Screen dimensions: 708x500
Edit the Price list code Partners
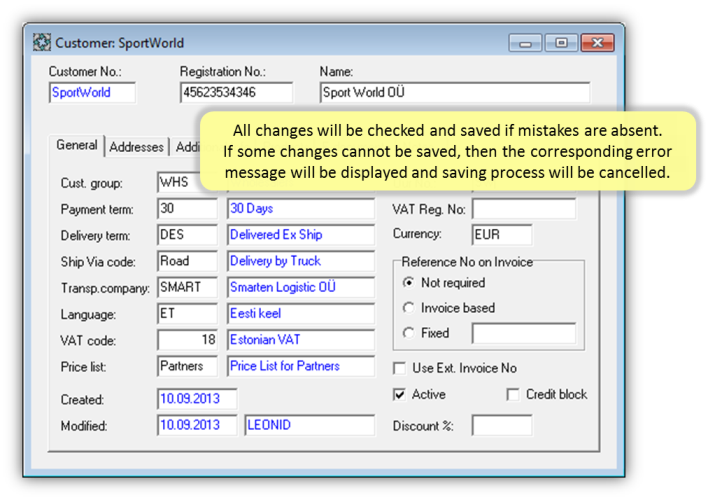click(187, 366)
